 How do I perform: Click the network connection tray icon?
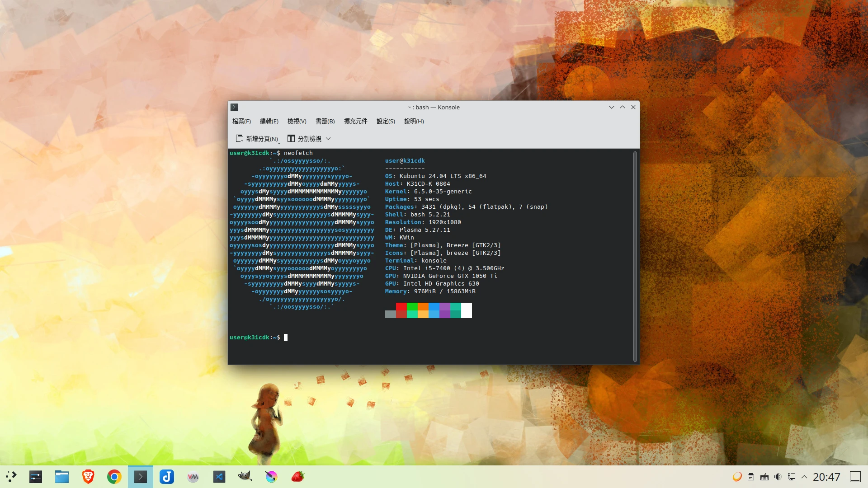click(792, 477)
